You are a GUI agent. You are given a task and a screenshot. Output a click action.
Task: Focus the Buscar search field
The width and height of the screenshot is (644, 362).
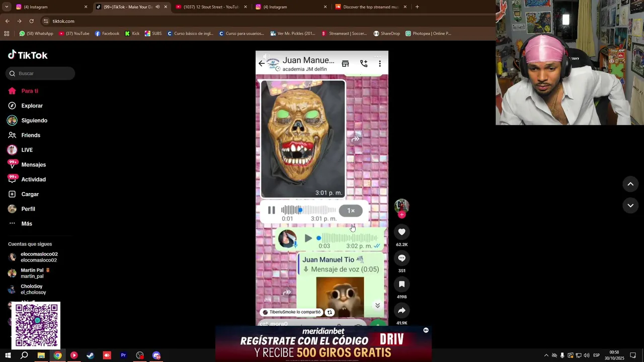[x=40, y=73]
